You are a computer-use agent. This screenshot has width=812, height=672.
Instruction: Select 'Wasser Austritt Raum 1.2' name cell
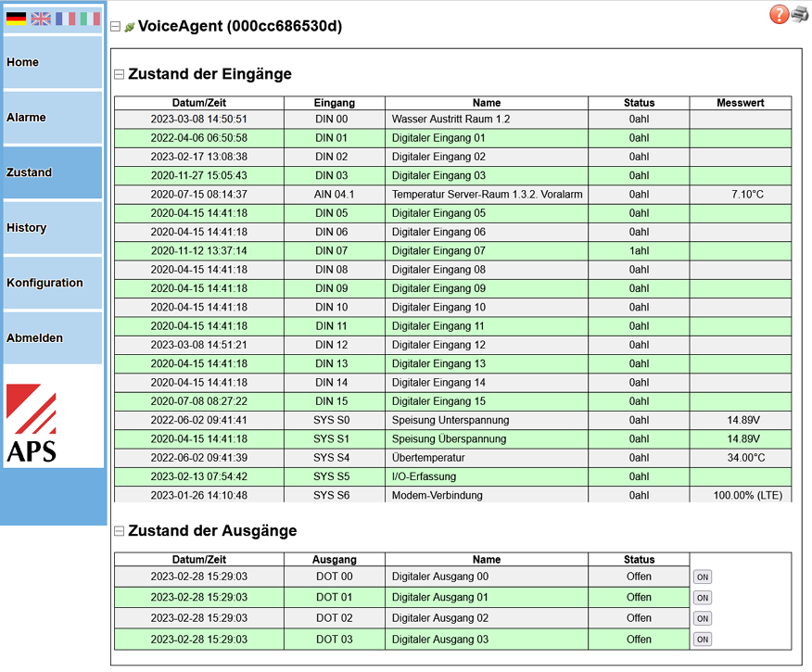pyautogui.click(x=487, y=119)
